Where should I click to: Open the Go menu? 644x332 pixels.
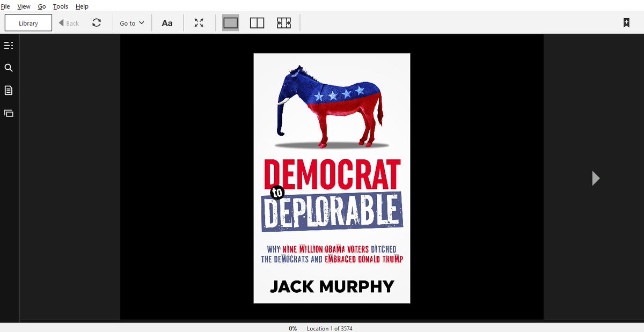42,6
